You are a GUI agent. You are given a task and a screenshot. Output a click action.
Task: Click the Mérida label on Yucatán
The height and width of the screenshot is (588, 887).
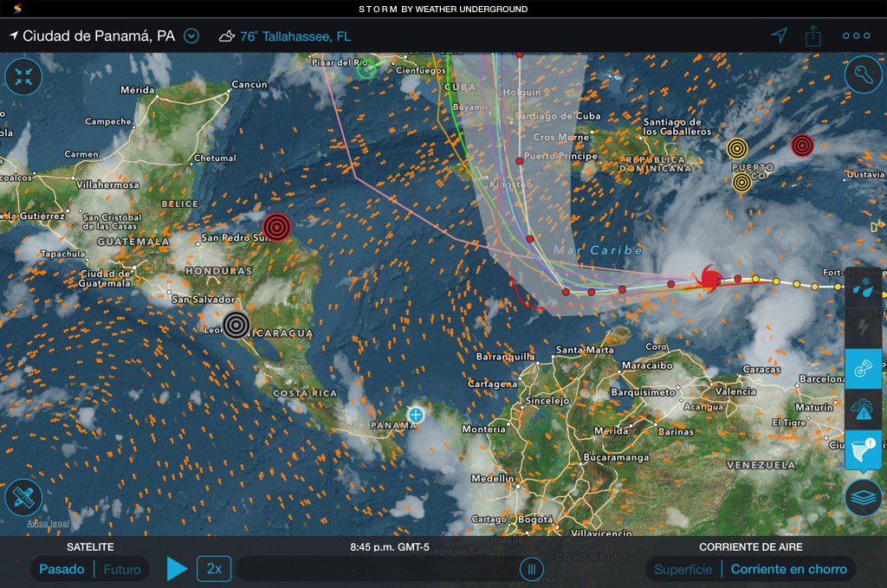pos(138,90)
